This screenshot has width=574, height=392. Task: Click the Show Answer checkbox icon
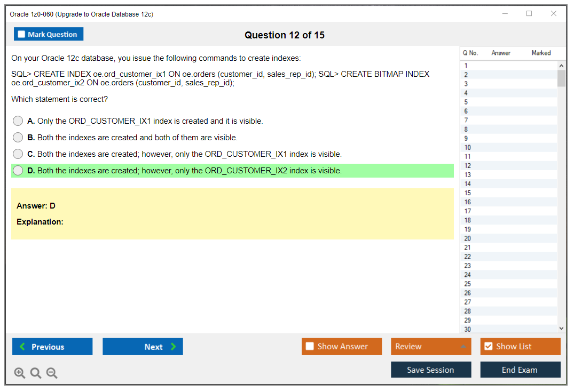(309, 346)
